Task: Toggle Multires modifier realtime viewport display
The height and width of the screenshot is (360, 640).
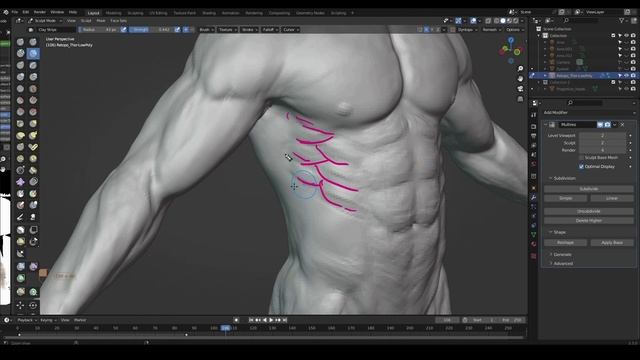Action: [x=600, y=124]
